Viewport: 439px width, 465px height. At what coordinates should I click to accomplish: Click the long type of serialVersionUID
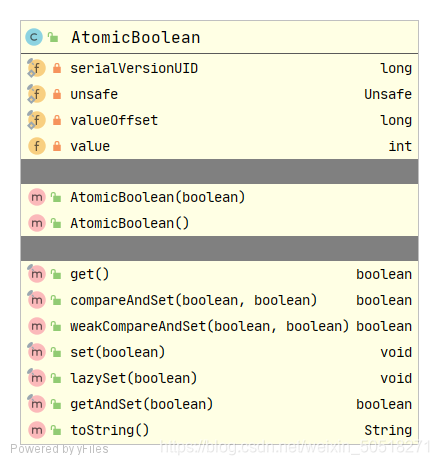pos(396,68)
